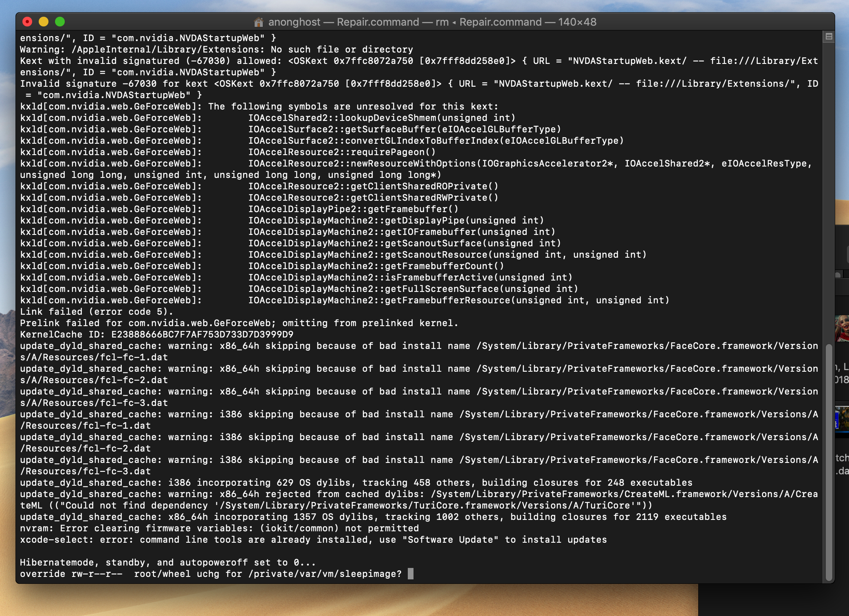Click the 'Link failed (error code 5).' line
Image resolution: width=849 pixels, height=616 pixels.
(x=97, y=311)
